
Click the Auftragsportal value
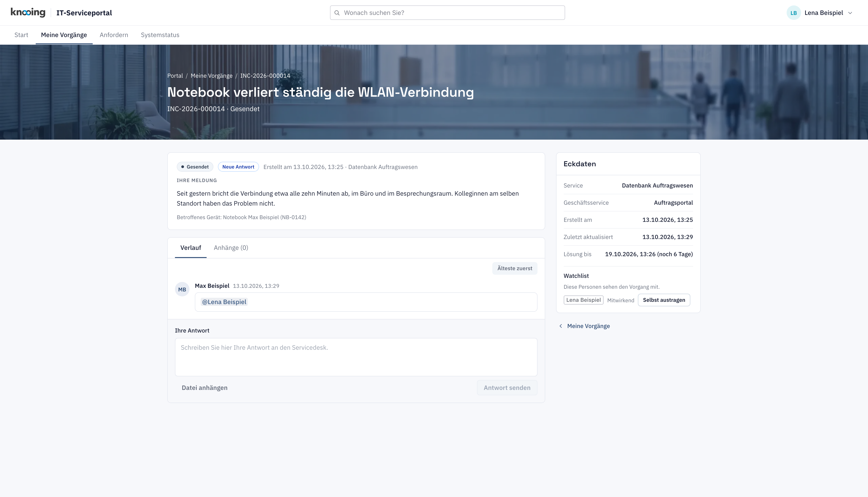673,203
